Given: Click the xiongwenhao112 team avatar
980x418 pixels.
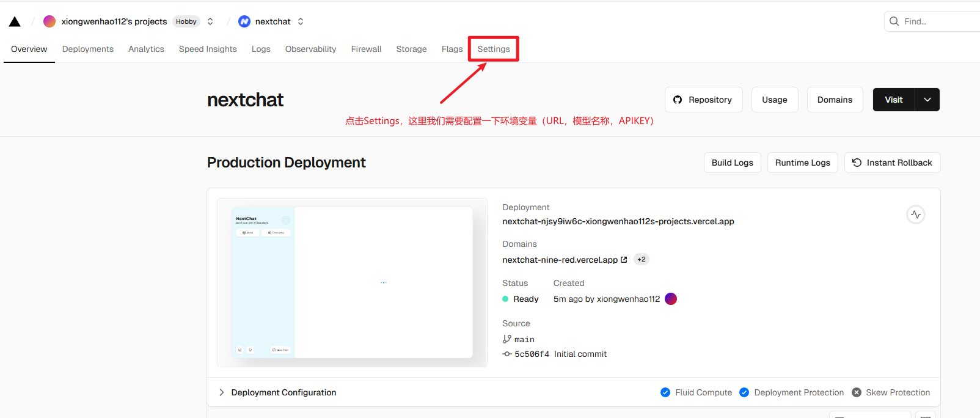Looking at the screenshot, I should pyautogui.click(x=49, y=21).
